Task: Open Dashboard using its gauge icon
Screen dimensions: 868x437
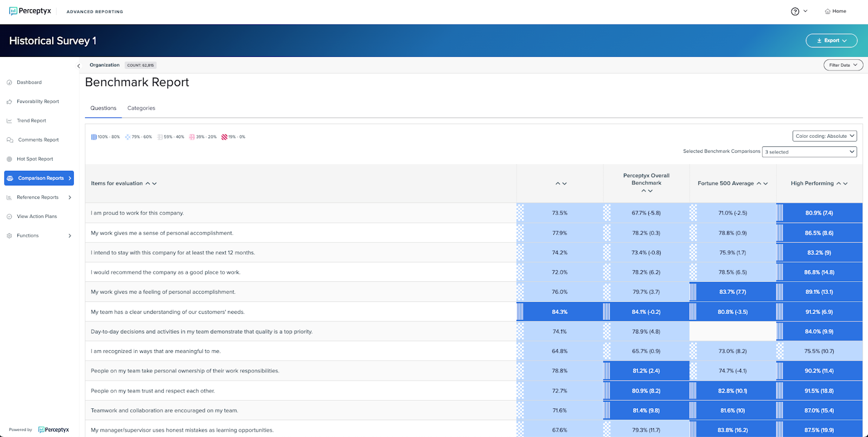Action: [x=9, y=82]
